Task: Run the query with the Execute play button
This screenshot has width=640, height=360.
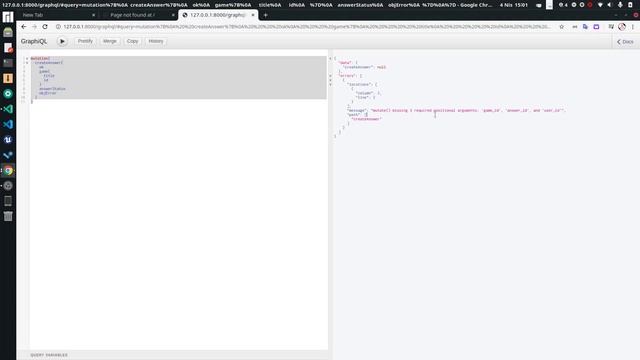Action: [62, 41]
